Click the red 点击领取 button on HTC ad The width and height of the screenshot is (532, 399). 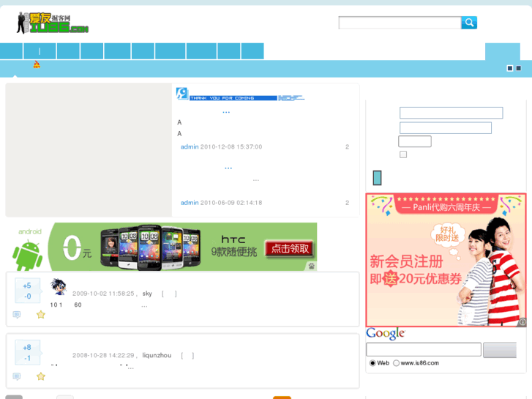290,249
